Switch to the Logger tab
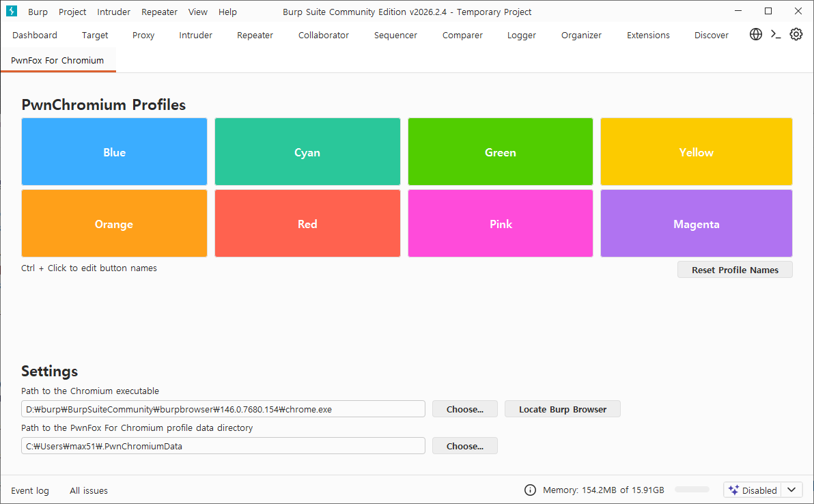 click(522, 36)
